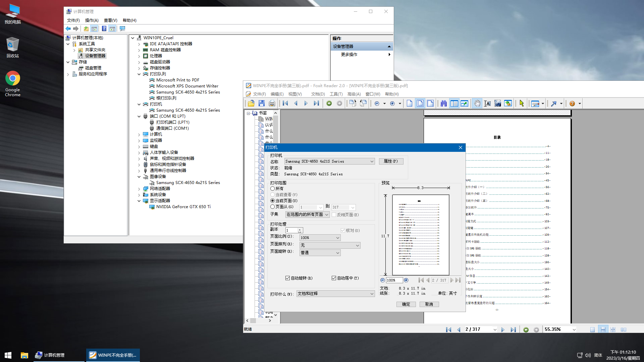Image resolution: width=644 pixels, height=362 pixels.
Task: Toggle the 反相页面 checkbox
Action: pyautogui.click(x=334, y=215)
